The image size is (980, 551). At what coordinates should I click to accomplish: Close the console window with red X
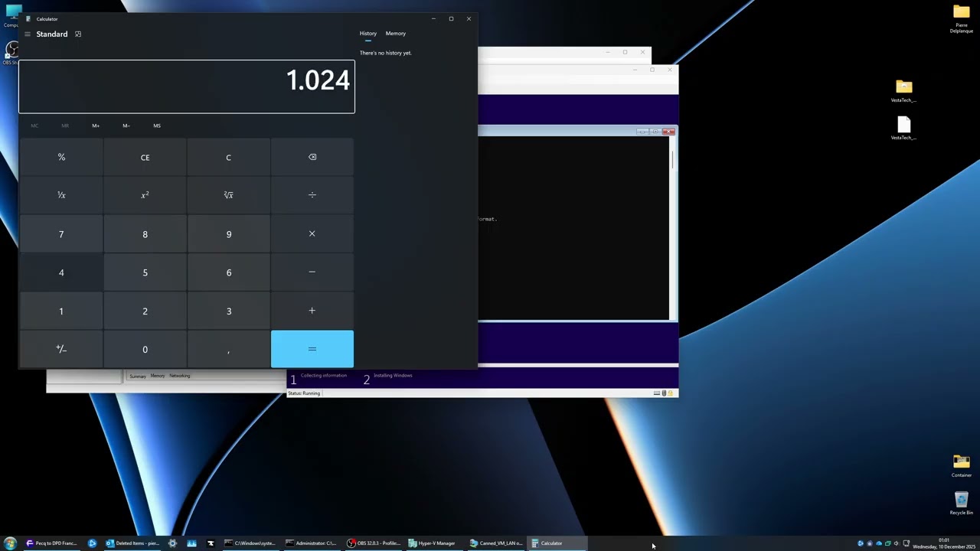coord(668,132)
